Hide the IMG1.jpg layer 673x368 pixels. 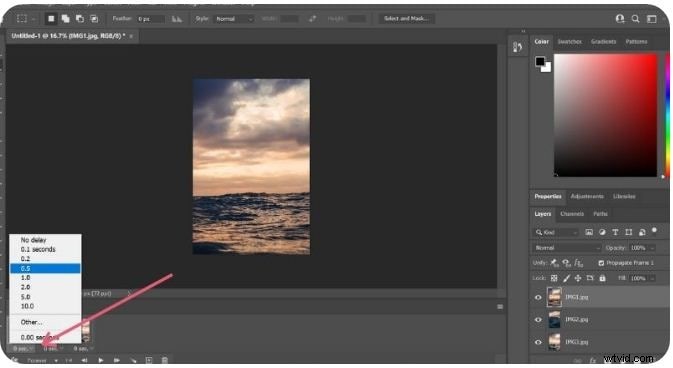point(538,297)
